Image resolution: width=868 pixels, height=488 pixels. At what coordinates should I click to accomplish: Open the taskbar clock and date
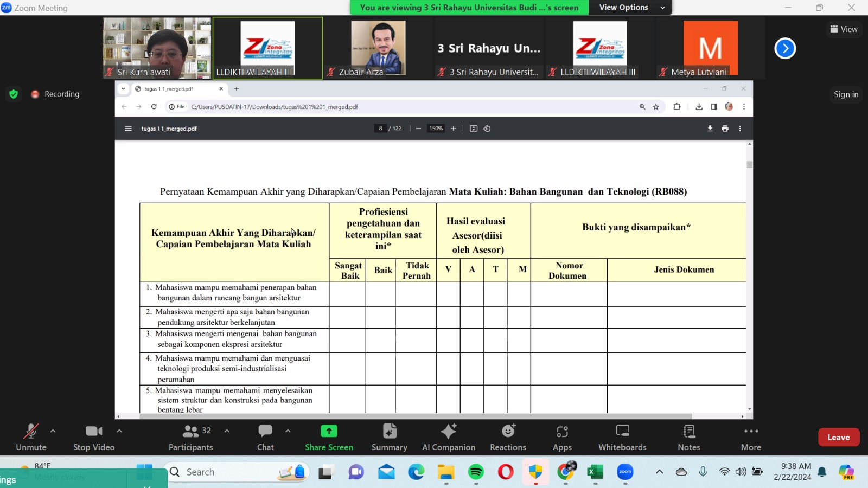(x=793, y=472)
